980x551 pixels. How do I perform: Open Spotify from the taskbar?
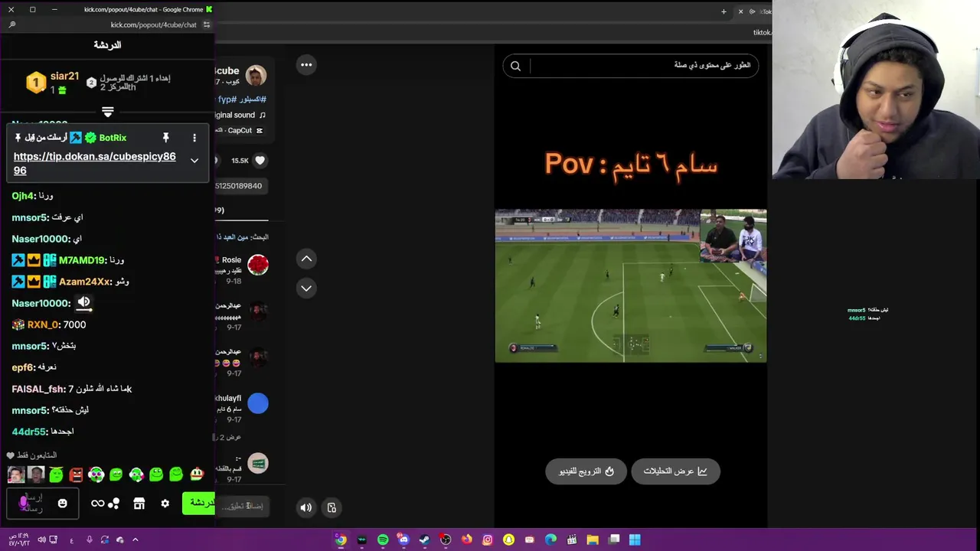pyautogui.click(x=383, y=540)
